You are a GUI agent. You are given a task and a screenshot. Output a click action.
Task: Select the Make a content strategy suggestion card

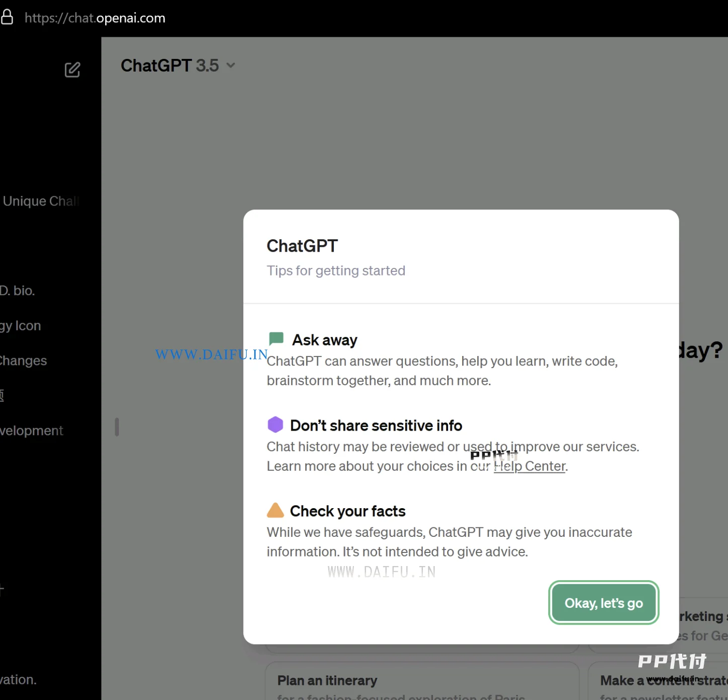click(658, 681)
